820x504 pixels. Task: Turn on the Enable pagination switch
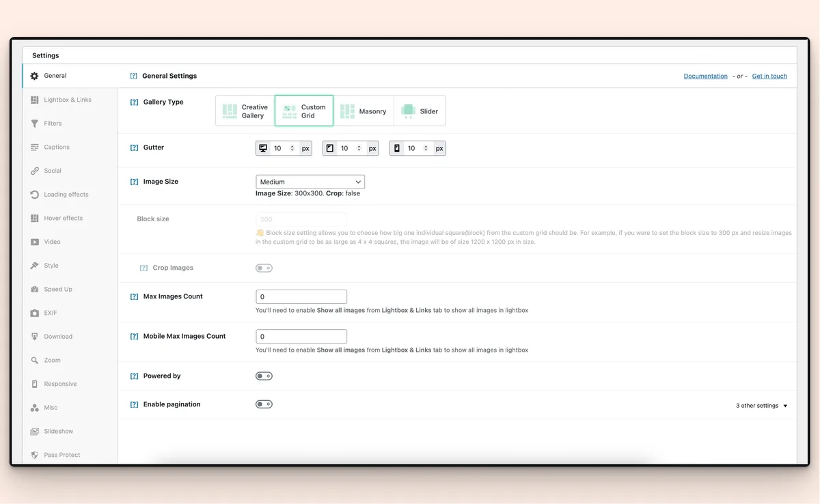coord(264,404)
